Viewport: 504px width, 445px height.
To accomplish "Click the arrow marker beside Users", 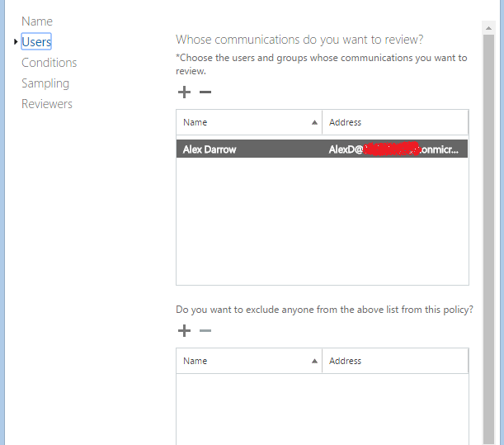I will (16, 41).
